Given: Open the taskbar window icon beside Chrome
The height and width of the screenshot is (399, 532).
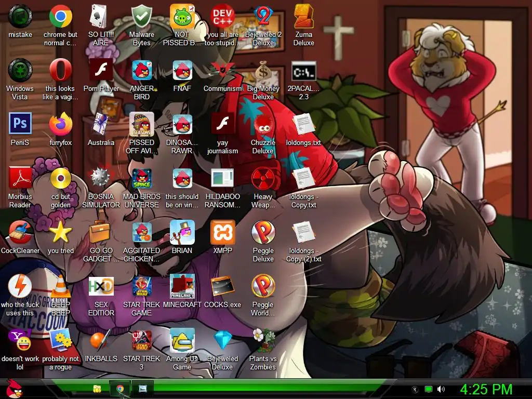Looking at the screenshot, I should pyautogui.click(x=142, y=389).
